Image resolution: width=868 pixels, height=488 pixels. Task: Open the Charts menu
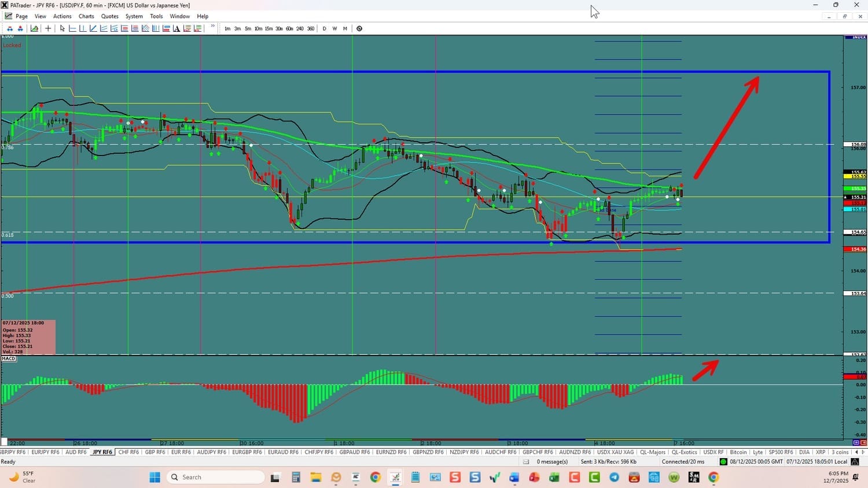[x=86, y=16]
